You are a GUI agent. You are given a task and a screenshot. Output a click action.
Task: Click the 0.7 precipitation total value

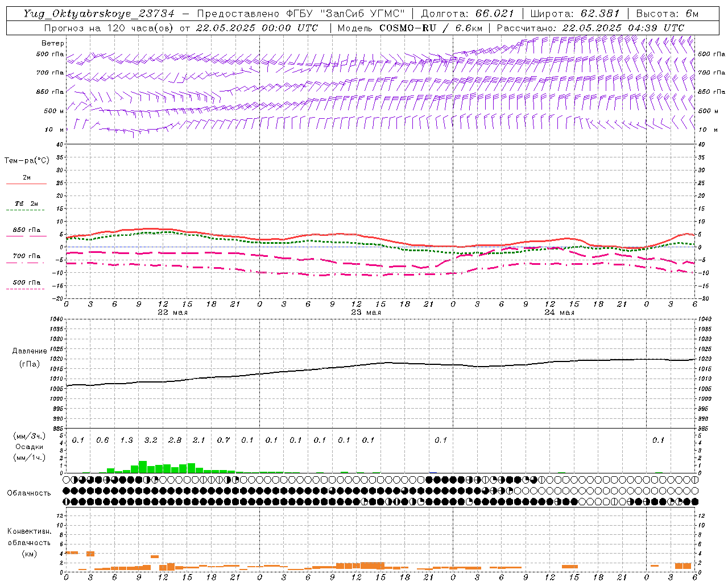[x=223, y=440]
